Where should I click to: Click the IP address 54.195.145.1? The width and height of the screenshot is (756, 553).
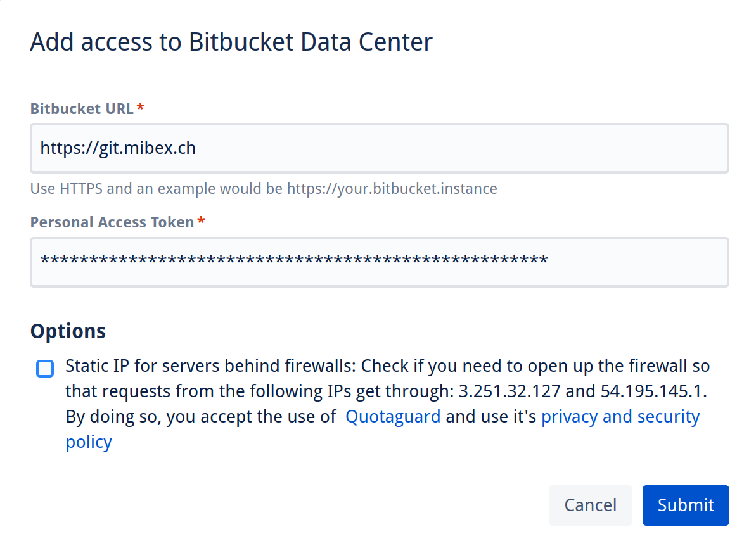point(653,391)
